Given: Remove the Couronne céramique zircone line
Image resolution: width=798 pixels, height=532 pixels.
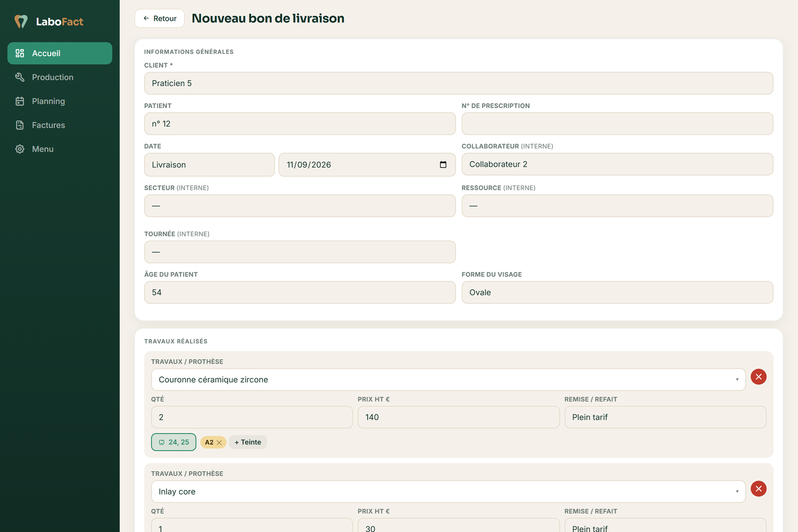Looking at the screenshot, I should pos(759,377).
